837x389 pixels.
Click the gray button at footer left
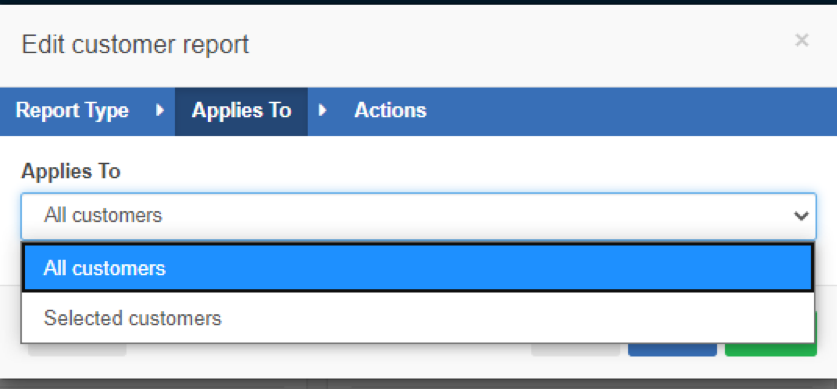(x=77, y=350)
